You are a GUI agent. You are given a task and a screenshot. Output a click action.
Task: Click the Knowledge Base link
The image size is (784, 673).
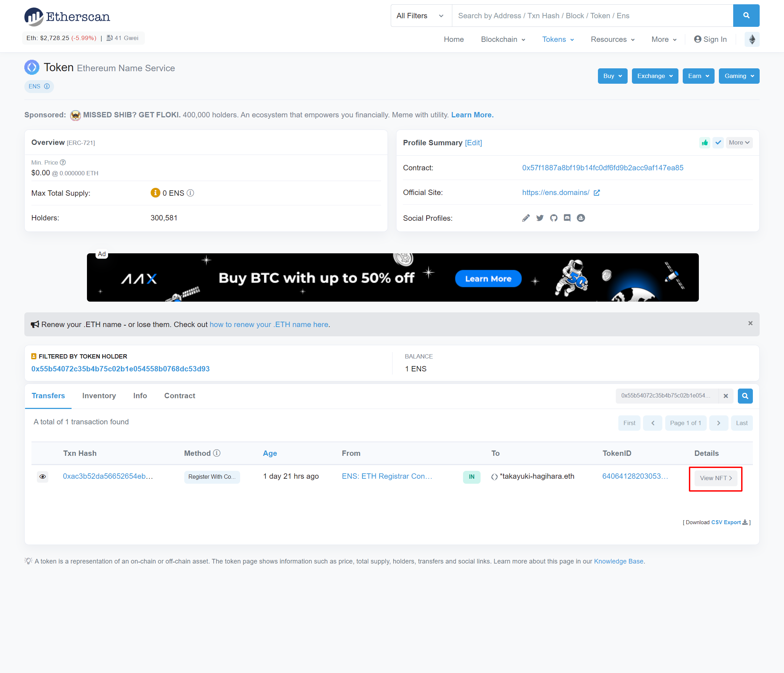[x=619, y=561]
